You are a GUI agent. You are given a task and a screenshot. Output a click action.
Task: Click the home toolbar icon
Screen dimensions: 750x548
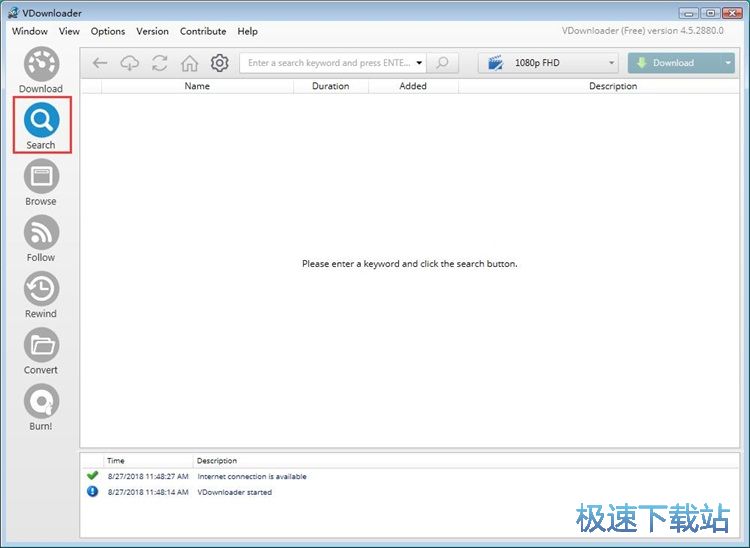pyautogui.click(x=189, y=63)
